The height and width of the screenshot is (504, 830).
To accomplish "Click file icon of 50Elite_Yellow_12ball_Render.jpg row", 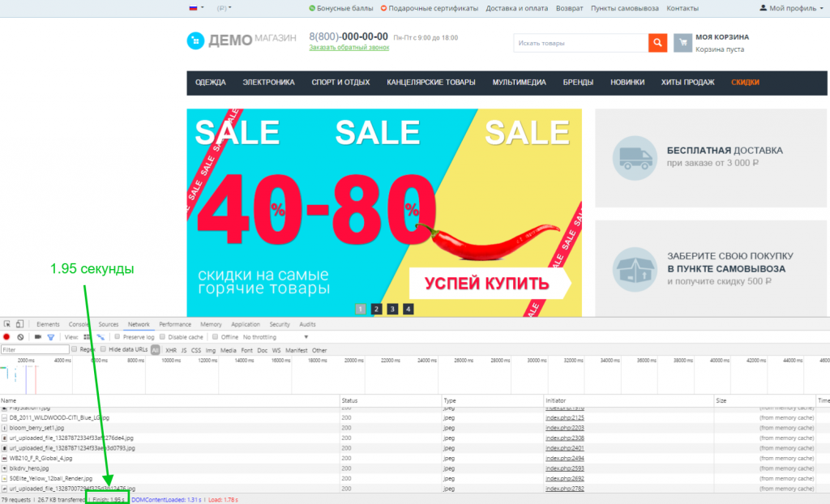I will tap(4, 479).
